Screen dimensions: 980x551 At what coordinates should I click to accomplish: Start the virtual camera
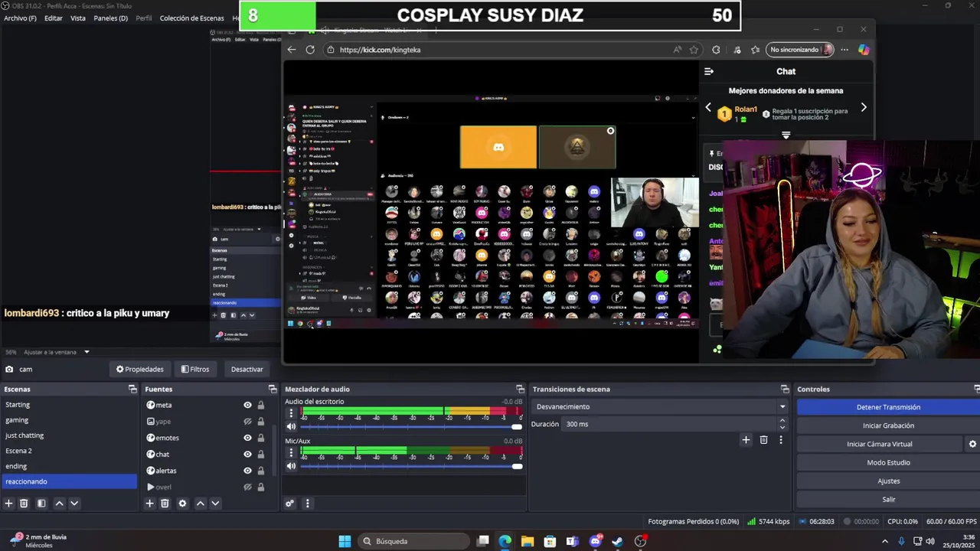tap(879, 444)
